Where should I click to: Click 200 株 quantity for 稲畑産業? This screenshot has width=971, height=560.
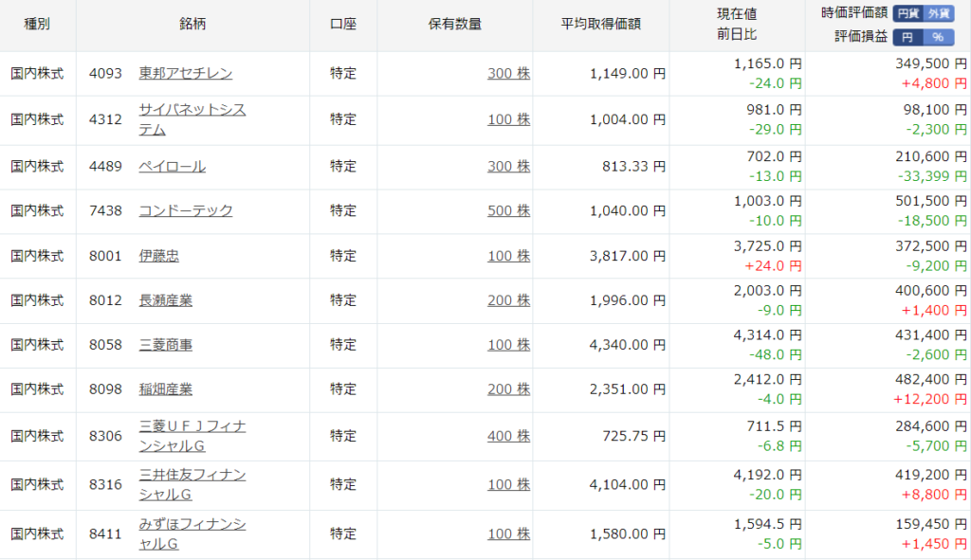[509, 389]
